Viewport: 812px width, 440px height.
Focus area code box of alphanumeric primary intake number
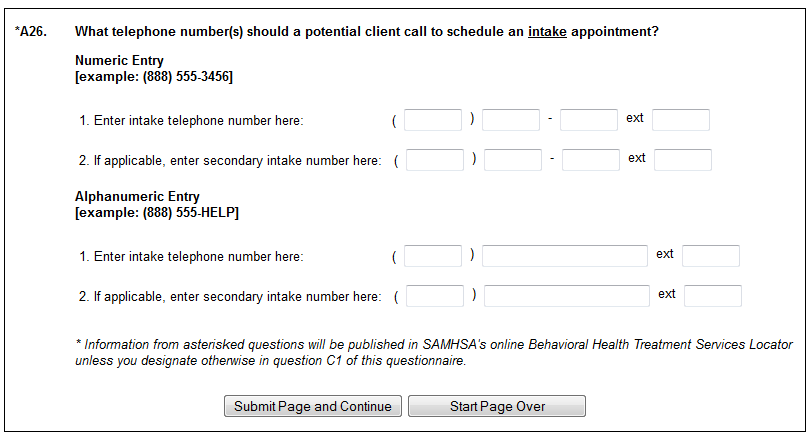(x=433, y=256)
